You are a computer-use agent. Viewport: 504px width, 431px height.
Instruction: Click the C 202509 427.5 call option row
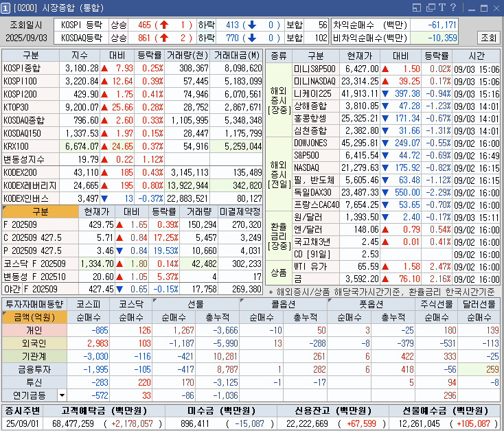point(132,237)
